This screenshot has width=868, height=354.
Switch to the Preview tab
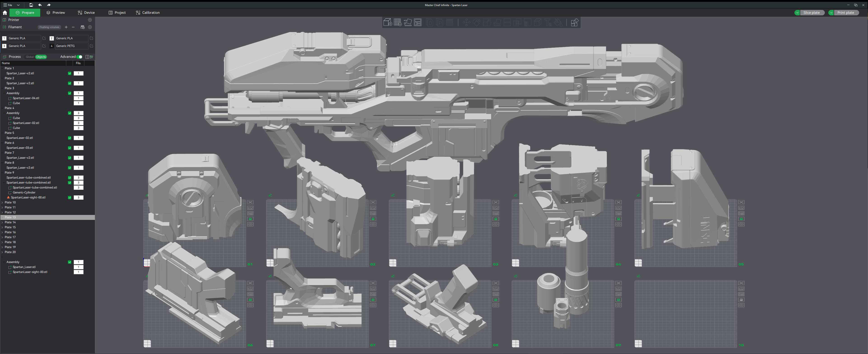click(x=56, y=13)
